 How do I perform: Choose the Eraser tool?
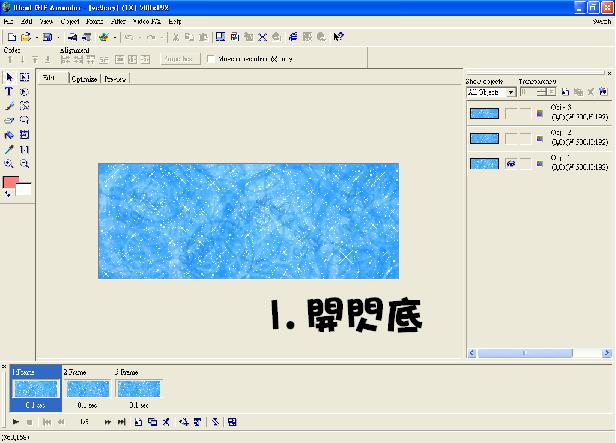pyautogui.click(x=9, y=119)
